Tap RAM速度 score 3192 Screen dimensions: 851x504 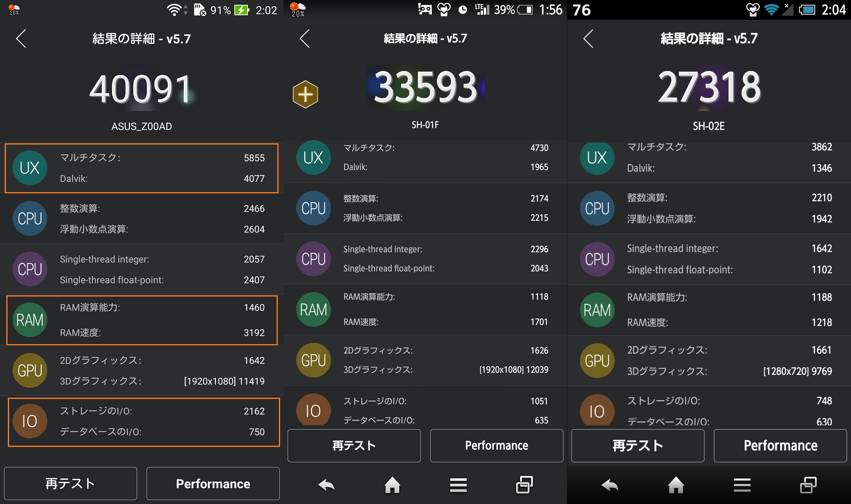click(x=254, y=333)
